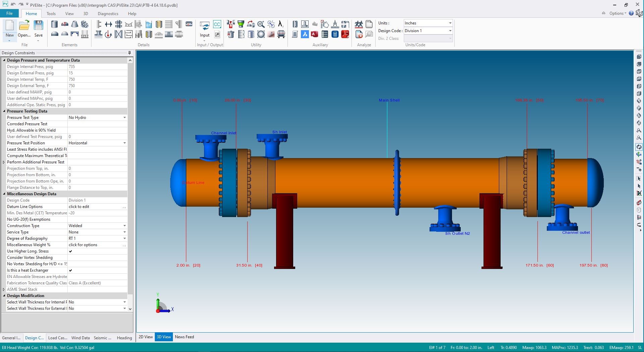Export to 3D PDF icon

pyautogui.click(x=345, y=34)
